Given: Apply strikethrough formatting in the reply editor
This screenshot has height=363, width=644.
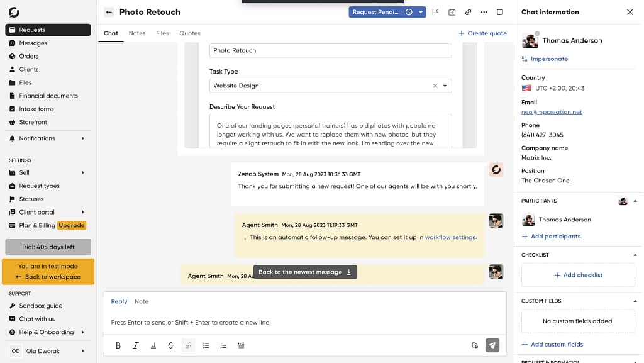Looking at the screenshot, I should click(171, 345).
